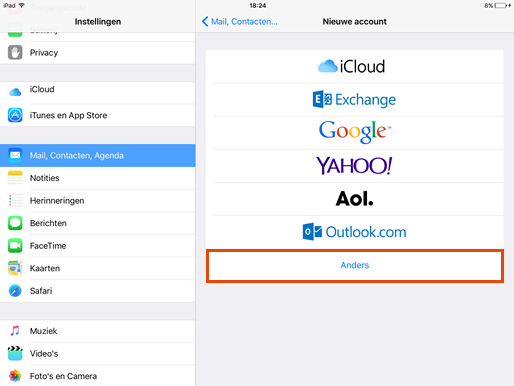Open Video's settings
The height and width of the screenshot is (386, 514).
pos(98,354)
